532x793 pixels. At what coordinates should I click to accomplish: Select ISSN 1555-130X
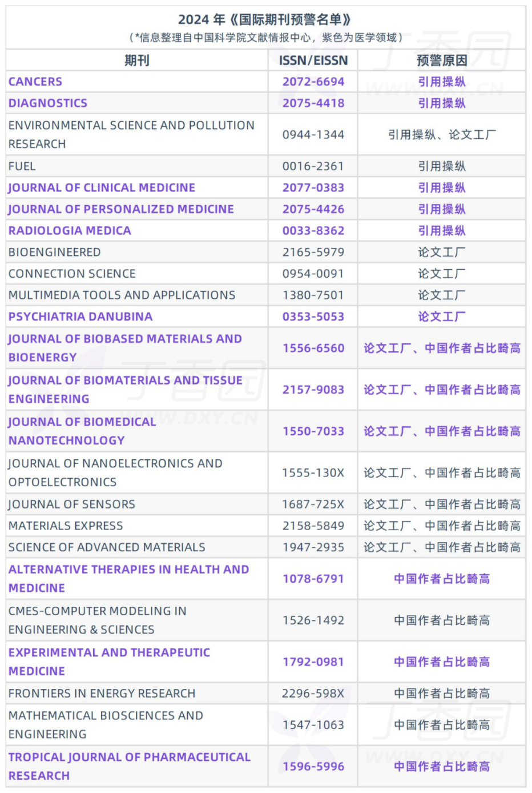tap(313, 473)
